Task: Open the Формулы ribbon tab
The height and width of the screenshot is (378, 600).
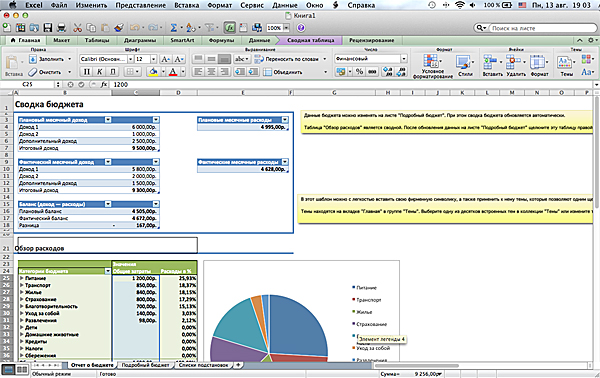Action: click(x=221, y=40)
